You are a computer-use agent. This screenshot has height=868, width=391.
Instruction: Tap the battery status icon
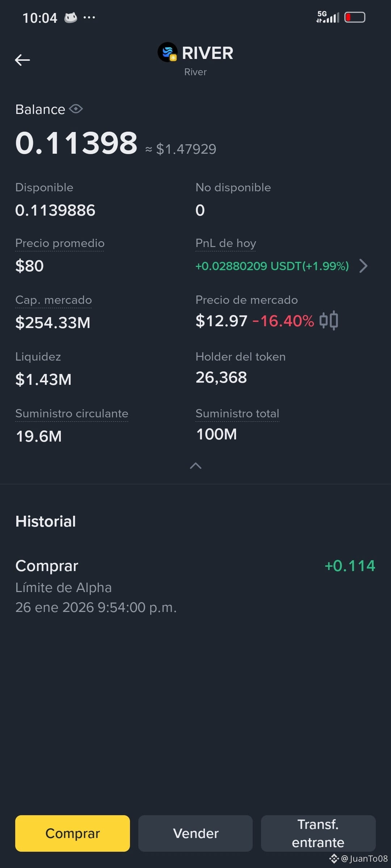(355, 17)
